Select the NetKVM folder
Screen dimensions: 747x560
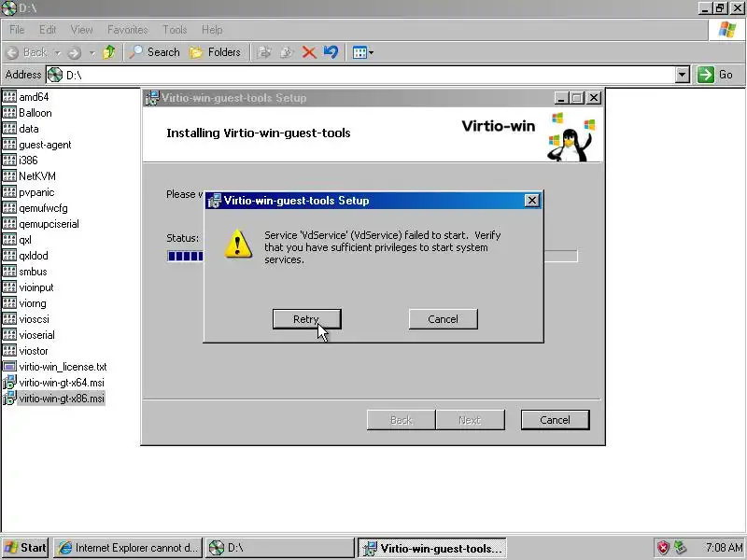[x=29, y=176]
